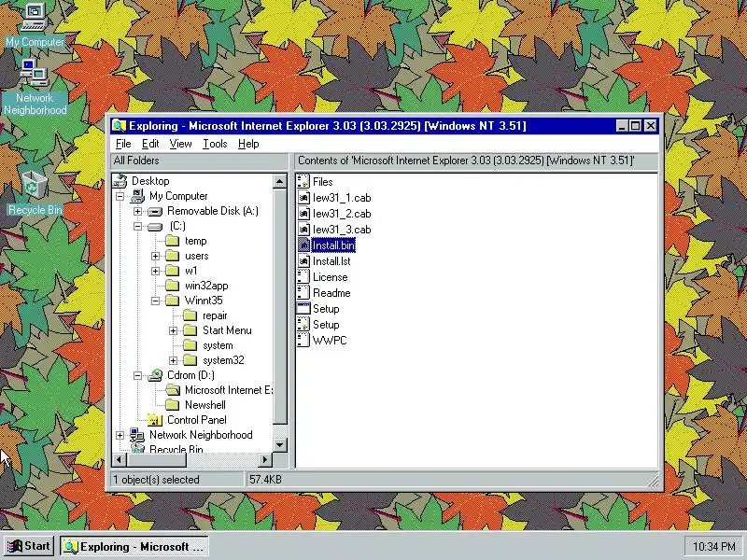747x560 pixels.
Task: Expand the Network Neighborhood tree node
Action: click(x=120, y=435)
